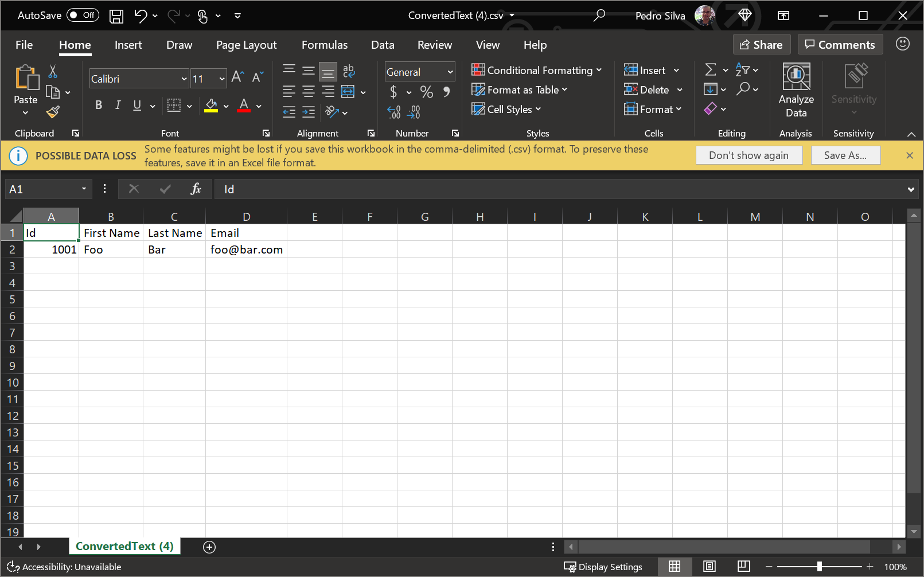
Task: Click the zoom slider handle
Action: (819, 567)
